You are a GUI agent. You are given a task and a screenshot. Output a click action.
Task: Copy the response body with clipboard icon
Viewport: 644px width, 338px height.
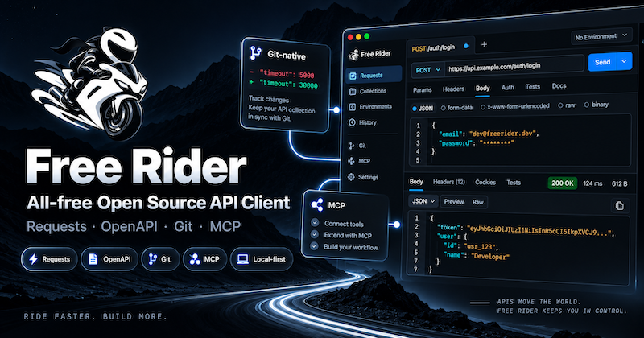tap(619, 205)
